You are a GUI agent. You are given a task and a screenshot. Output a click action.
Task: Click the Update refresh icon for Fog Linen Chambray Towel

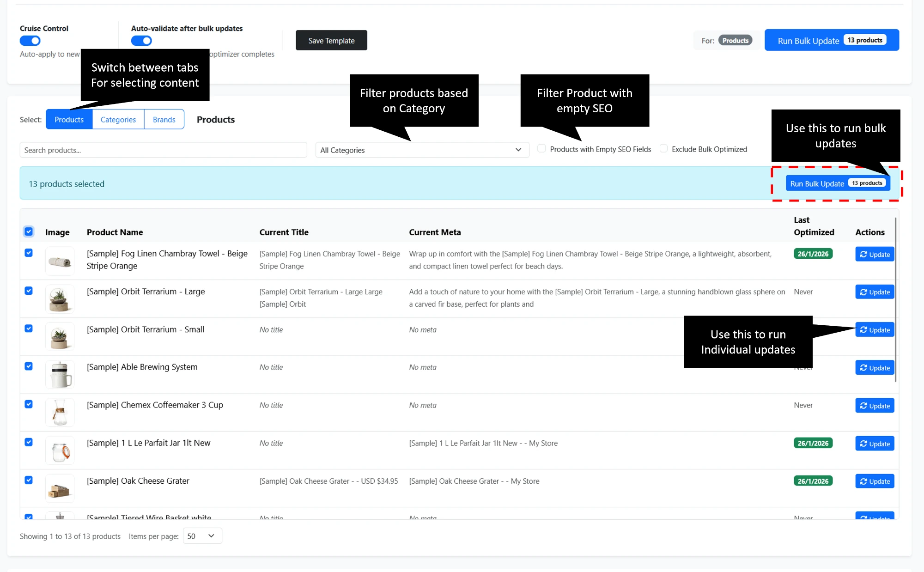click(x=864, y=254)
